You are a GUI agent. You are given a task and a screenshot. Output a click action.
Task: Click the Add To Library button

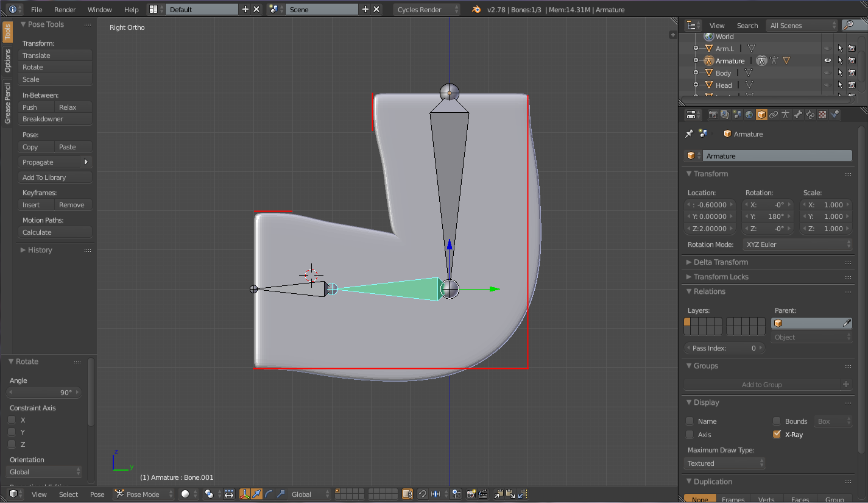click(55, 177)
